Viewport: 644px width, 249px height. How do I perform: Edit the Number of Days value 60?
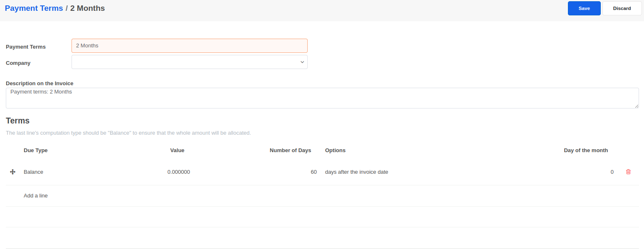coord(313,172)
